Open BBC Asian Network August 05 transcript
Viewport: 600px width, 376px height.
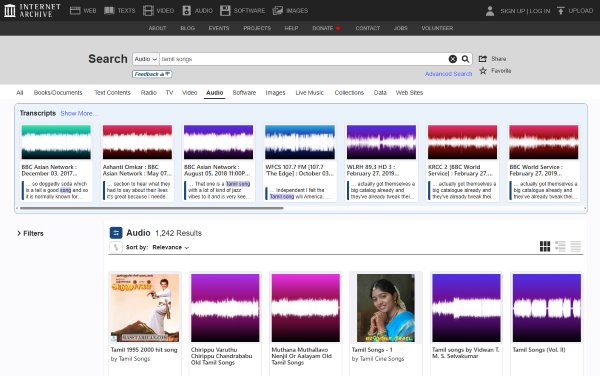click(x=218, y=163)
